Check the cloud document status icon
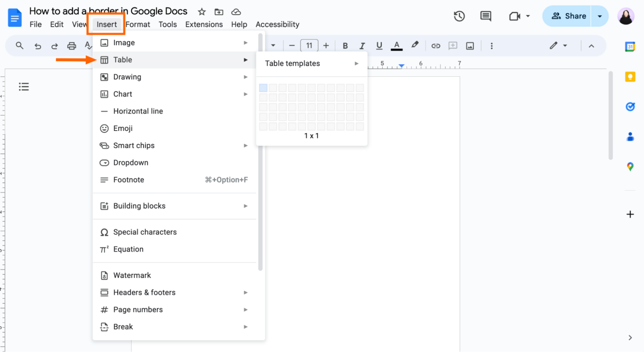This screenshot has height=352, width=644. pos(236,12)
